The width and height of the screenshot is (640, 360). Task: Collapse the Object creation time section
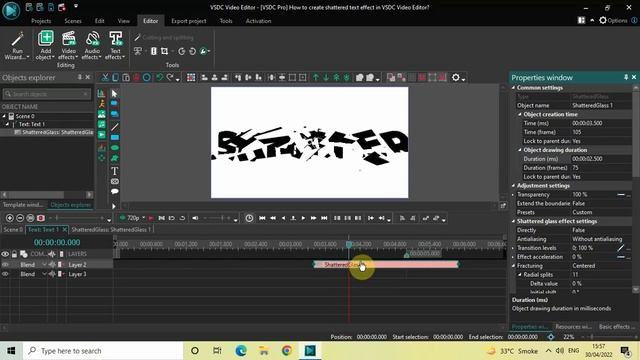coord(520,115)
